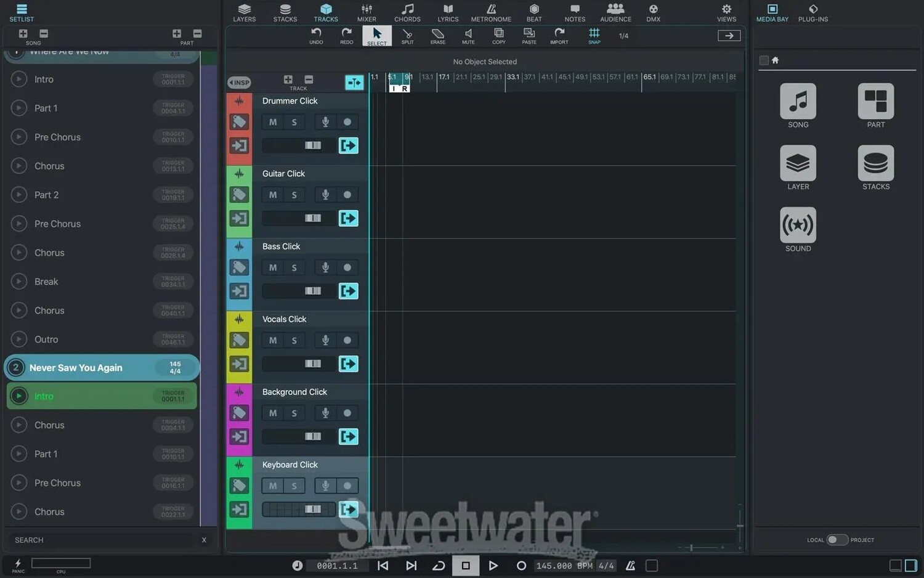Open the Views settings menu
Image resolution: width=924 pixels, height=578 pixels.
click(x=726, y=12)
